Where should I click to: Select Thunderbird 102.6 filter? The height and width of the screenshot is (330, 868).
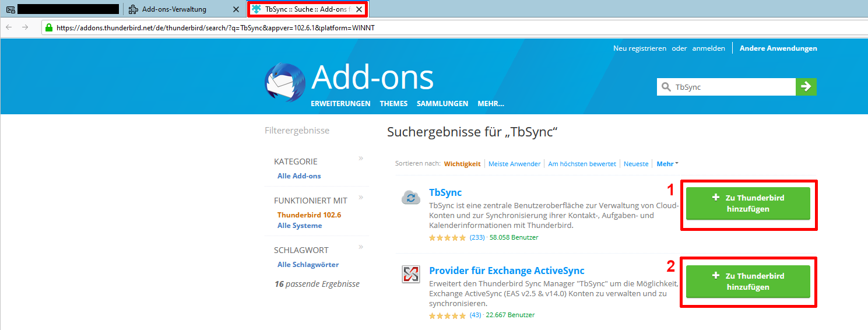(x=309, y=215)
